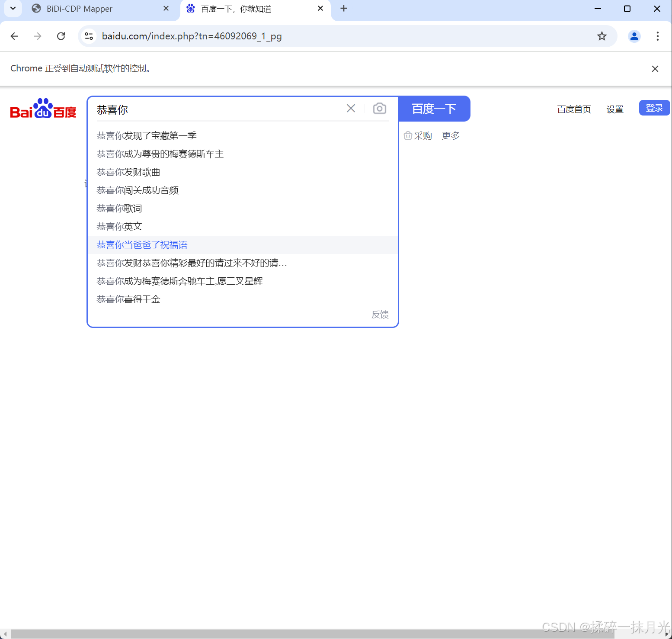Screen dimensions: 672x639
Task: Reload the page
Action: point(61,36)
